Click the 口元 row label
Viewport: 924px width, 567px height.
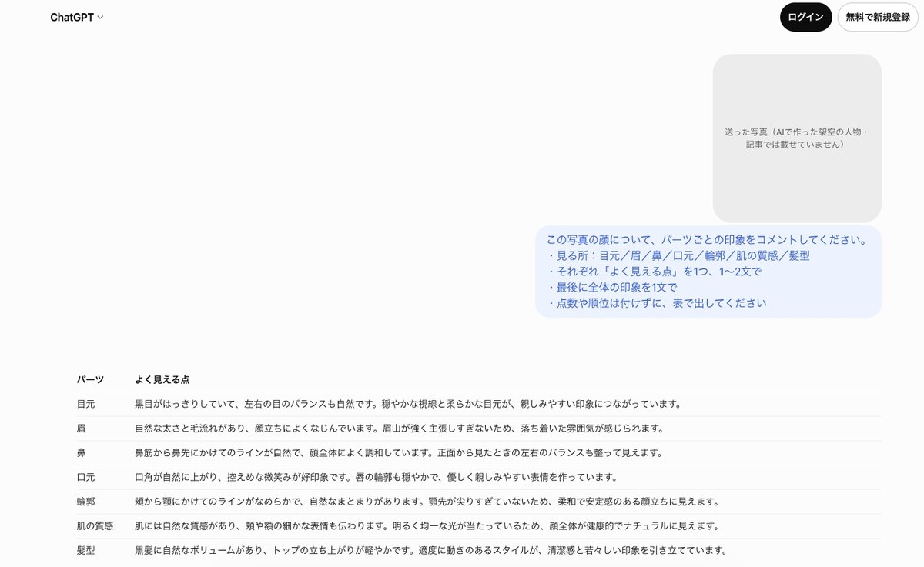pos(85,477)
